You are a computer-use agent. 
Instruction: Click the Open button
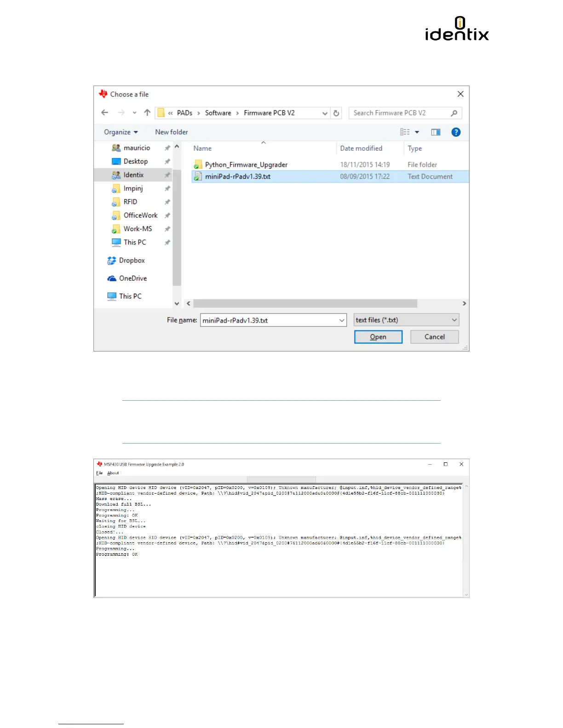[378, 337]
